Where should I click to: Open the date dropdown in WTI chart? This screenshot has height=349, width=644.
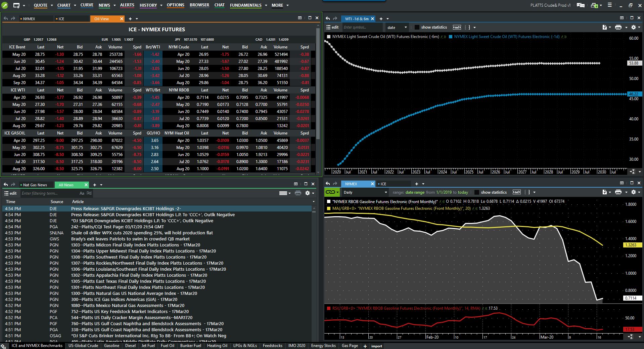[x=397, y=27]
